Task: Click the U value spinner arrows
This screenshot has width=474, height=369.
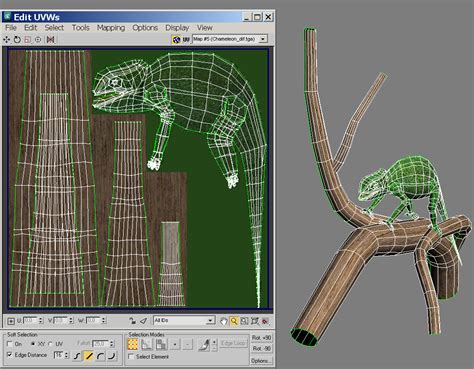Action: pos(41,320)
